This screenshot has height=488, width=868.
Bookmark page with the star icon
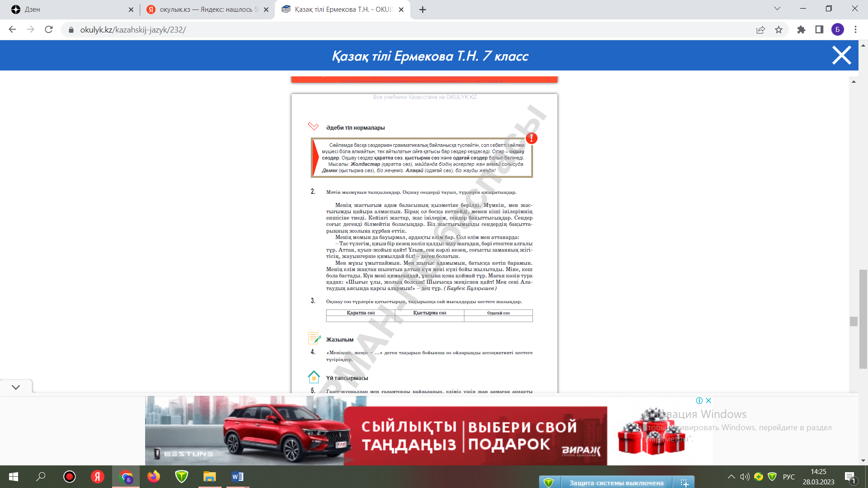click(x=778, y=30)
